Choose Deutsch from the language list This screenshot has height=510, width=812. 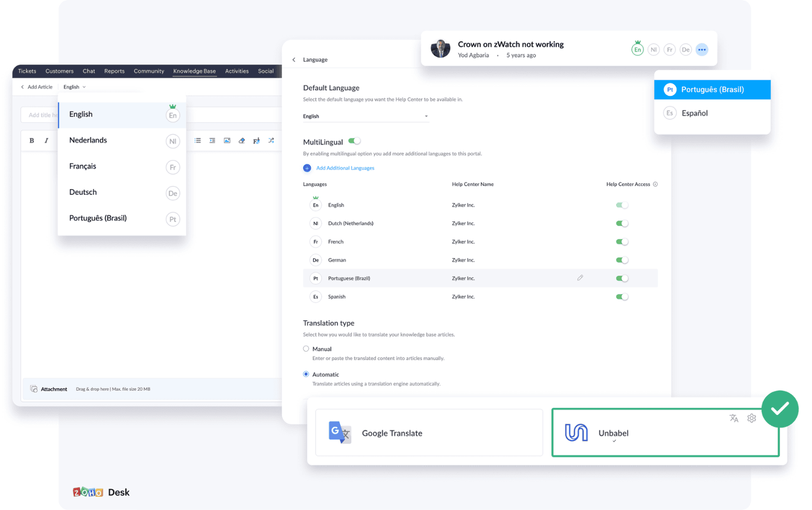pos(83,192)
